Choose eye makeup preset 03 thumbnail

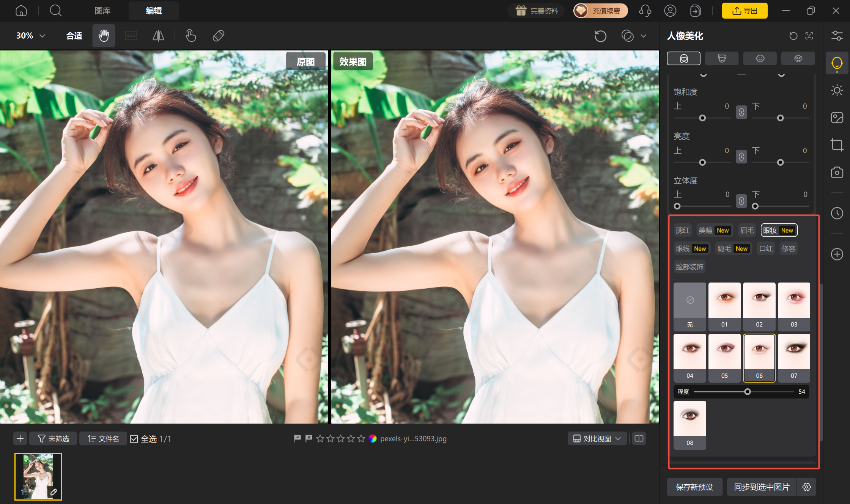pos(794,306)
